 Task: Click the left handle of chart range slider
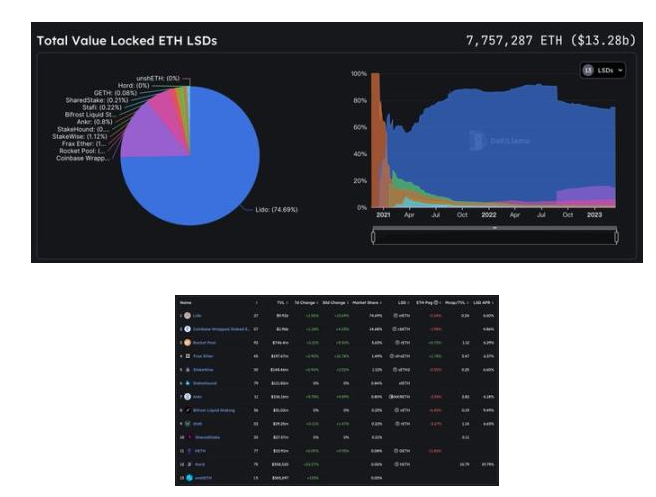(x=373, y=237)
